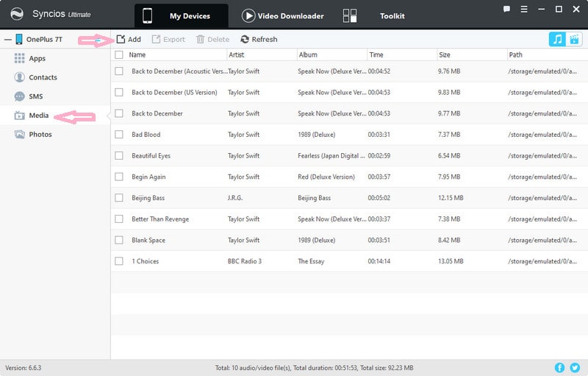Click the Refresh button

[x=259, y=40]
